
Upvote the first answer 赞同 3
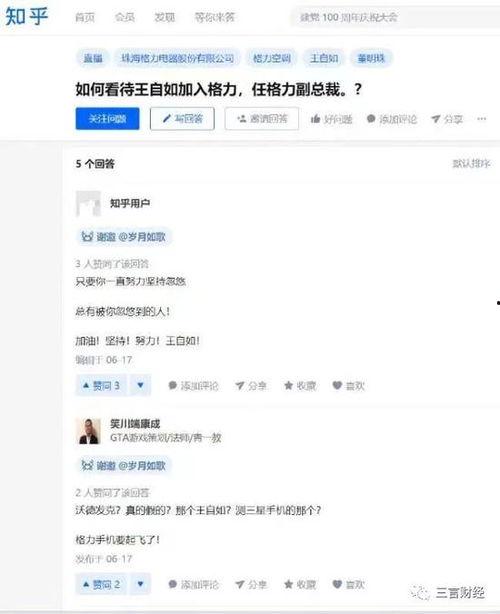(x=101, y=386)
